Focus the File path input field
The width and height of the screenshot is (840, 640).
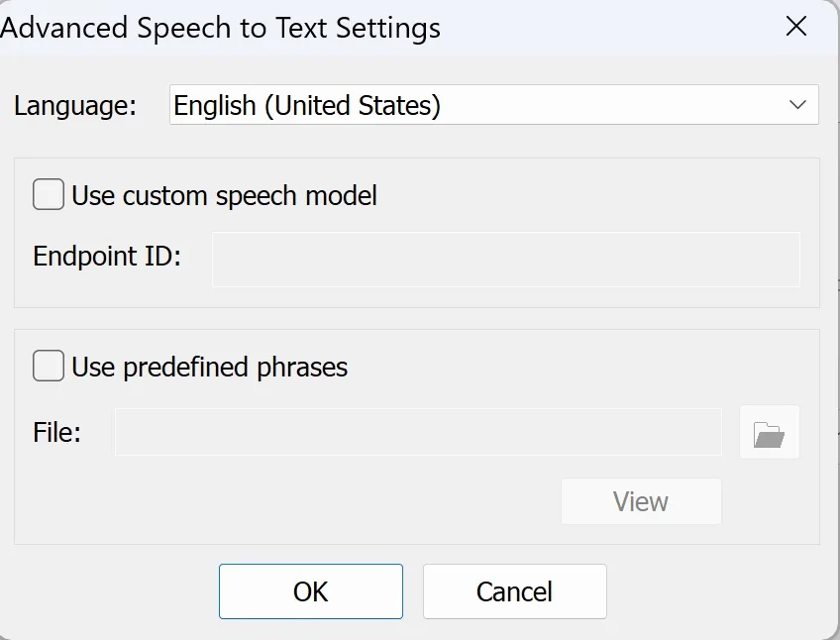pyautogui.click(x=418, y=432)
